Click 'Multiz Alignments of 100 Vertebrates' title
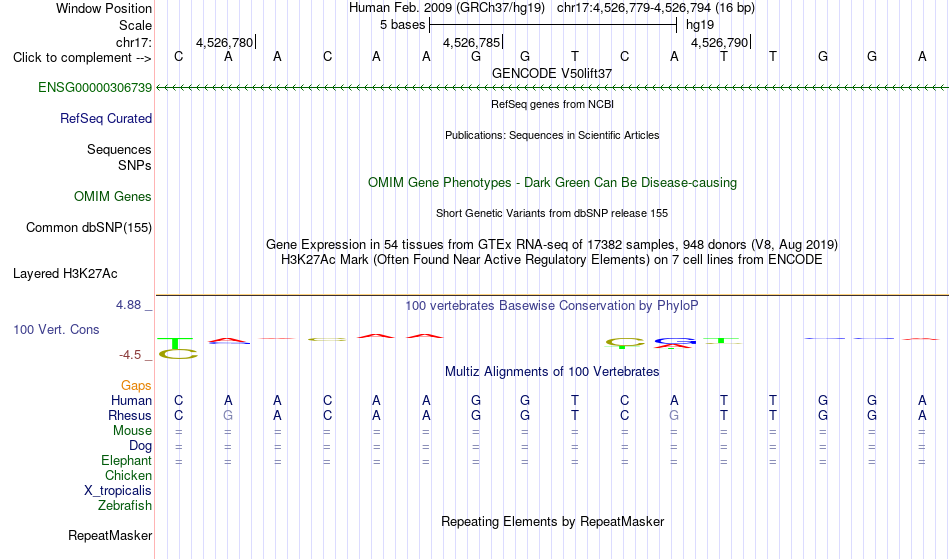 click(552, 371)
